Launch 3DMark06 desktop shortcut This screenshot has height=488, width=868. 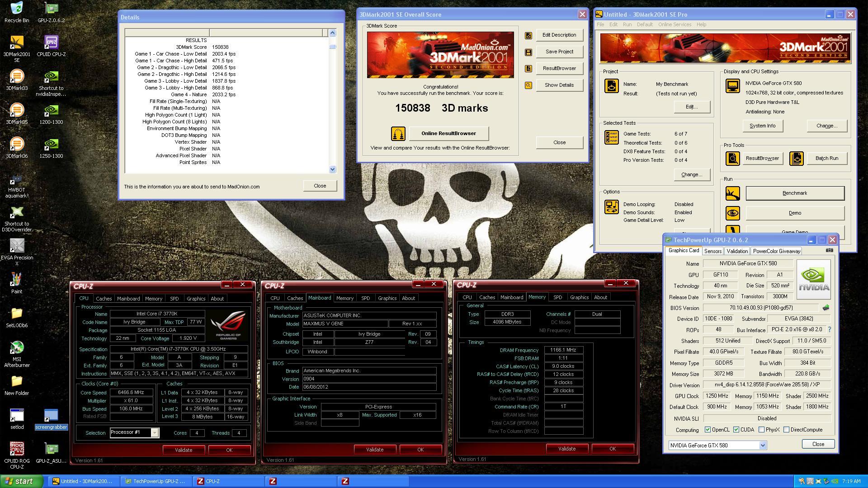[x=17, y=148]
